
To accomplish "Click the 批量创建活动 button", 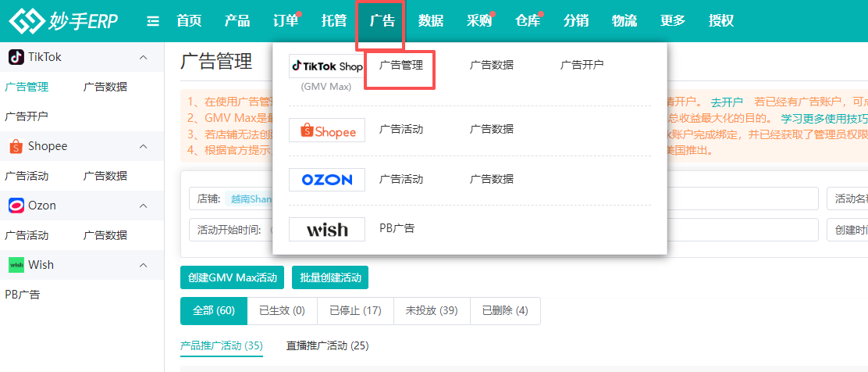I will coord(330,277).
